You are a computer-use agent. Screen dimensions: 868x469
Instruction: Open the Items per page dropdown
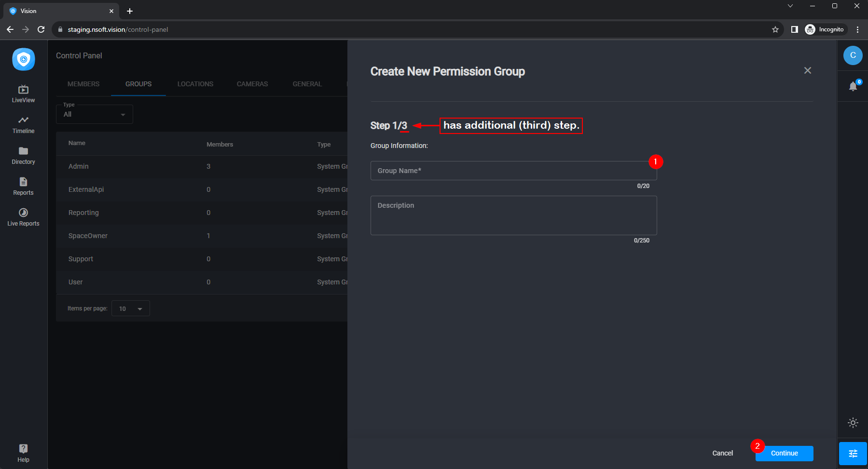[x=131, y=308]
